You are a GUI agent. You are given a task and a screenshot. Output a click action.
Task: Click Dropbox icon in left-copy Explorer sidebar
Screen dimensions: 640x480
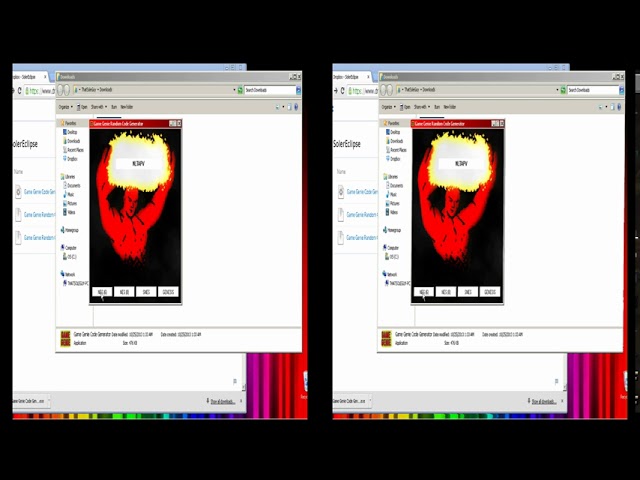pyautogui.click(x=64, y=158)
